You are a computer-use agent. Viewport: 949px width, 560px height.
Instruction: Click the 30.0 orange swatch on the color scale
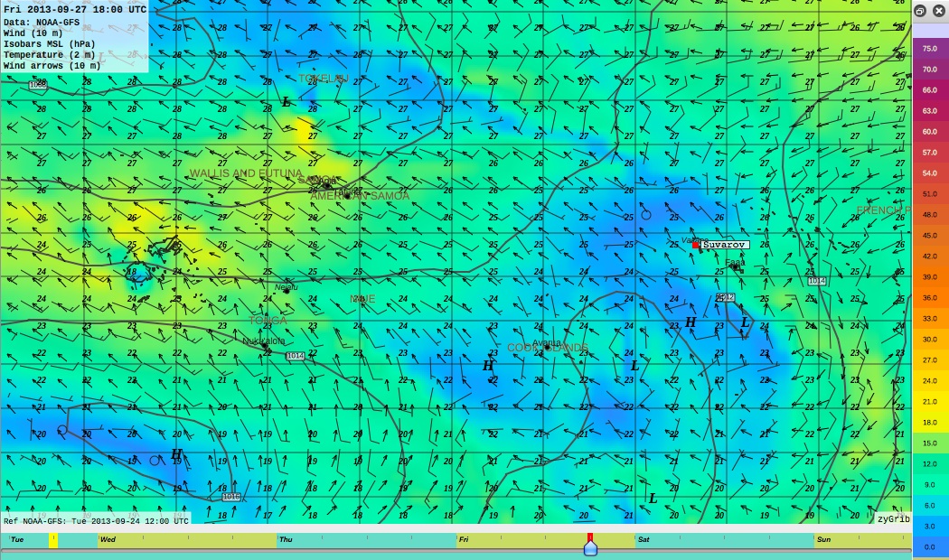tap(930, 339)
